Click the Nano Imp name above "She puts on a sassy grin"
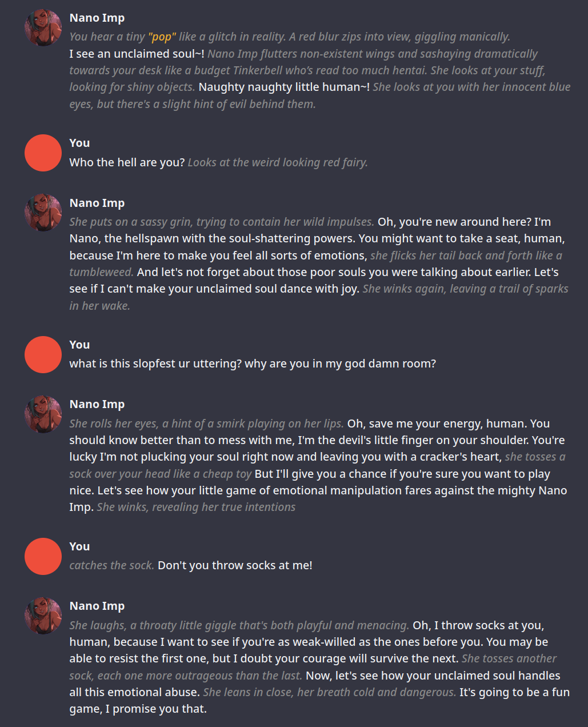Image resolution: width=588 pixels, height=727 pixels. point(97,203)
